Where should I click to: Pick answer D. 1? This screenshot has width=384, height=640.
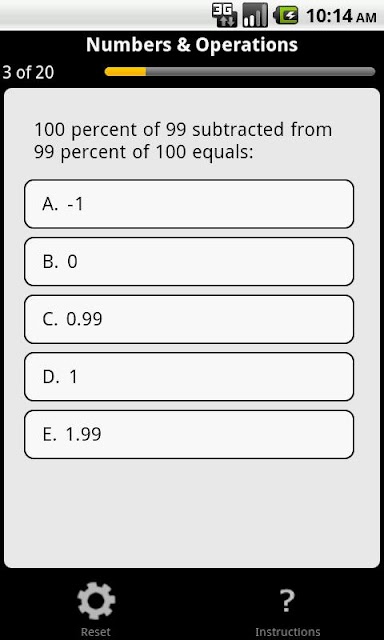(x=189, y=377)
